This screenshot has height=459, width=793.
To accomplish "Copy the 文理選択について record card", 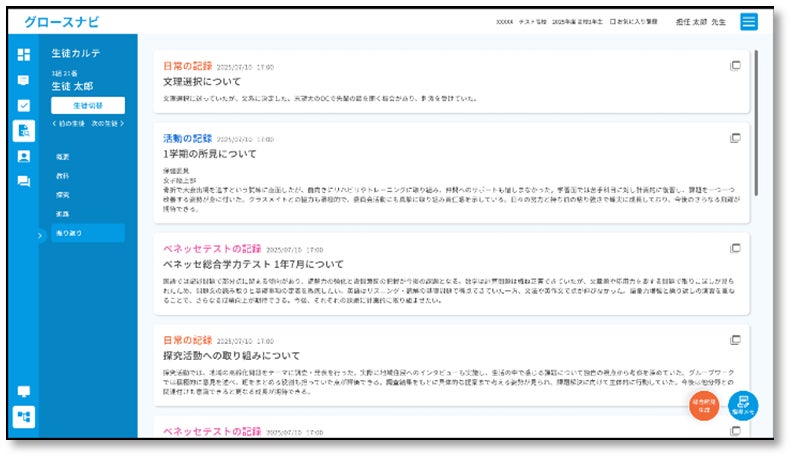I will click(x=735, y=66).
